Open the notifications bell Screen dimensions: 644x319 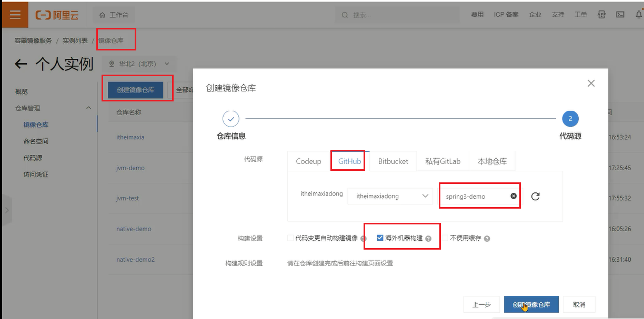click(x=639, y=15)
